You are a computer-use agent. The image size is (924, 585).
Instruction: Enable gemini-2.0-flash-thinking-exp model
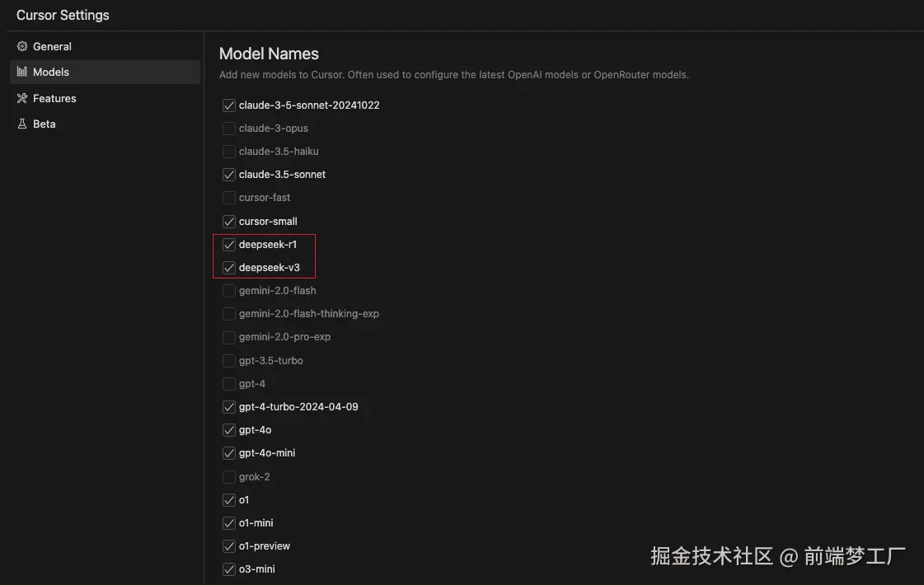[x=228, y=314]
